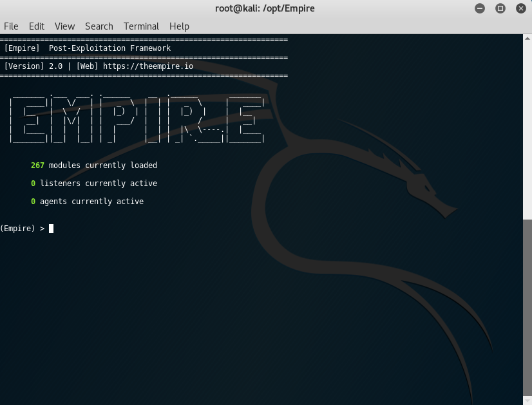532x405 pixels.
Task: Open the View menu
Action: click(64, 26)
